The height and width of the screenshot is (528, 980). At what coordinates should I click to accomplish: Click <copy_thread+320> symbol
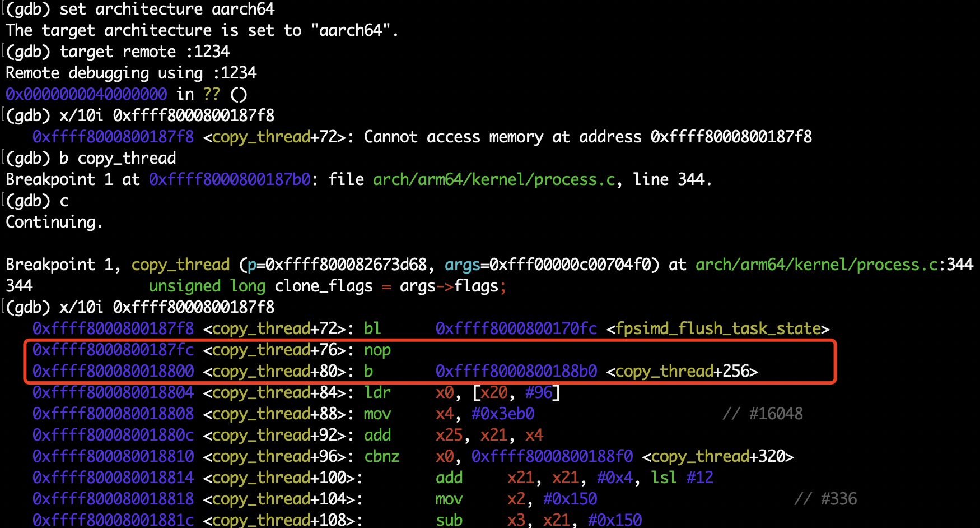pos(718,456)
